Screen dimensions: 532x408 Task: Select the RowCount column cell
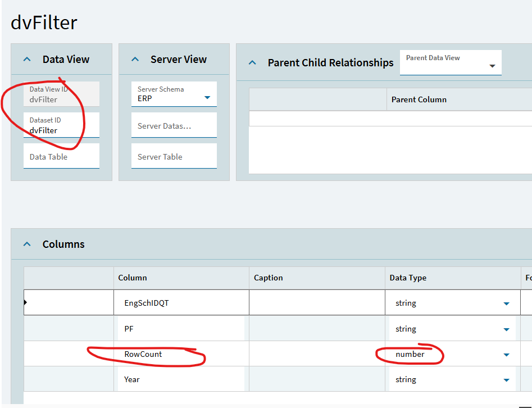181,353
